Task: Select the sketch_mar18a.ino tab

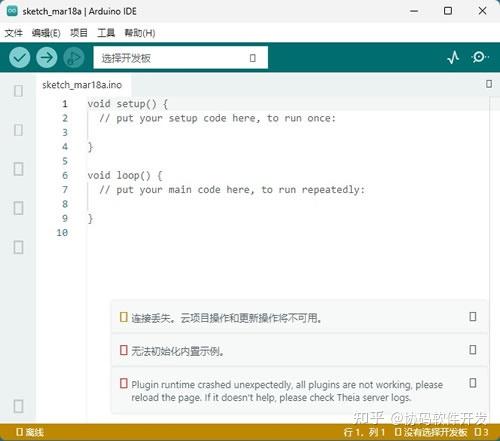Action: pyautogui.click(x=82, y=85)
